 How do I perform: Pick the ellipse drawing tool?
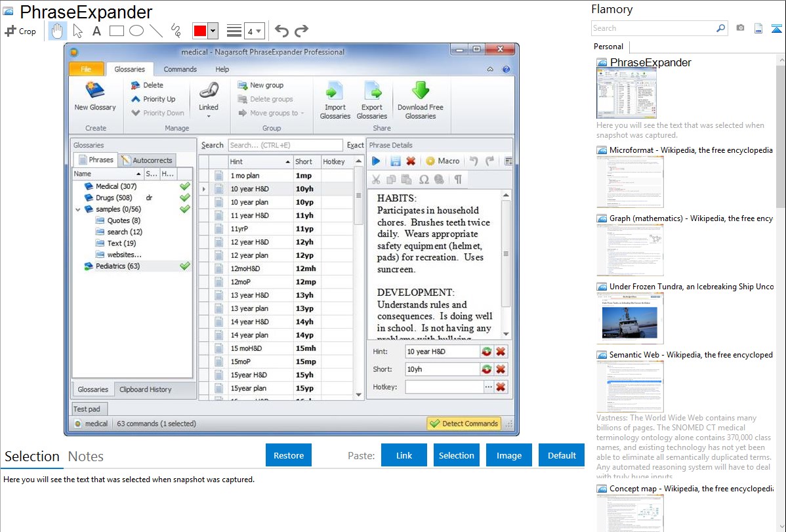136,31
